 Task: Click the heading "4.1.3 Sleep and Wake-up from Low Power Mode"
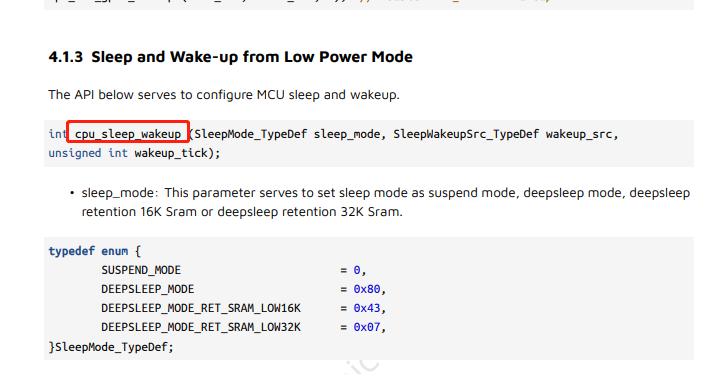[x=230, y=57]
